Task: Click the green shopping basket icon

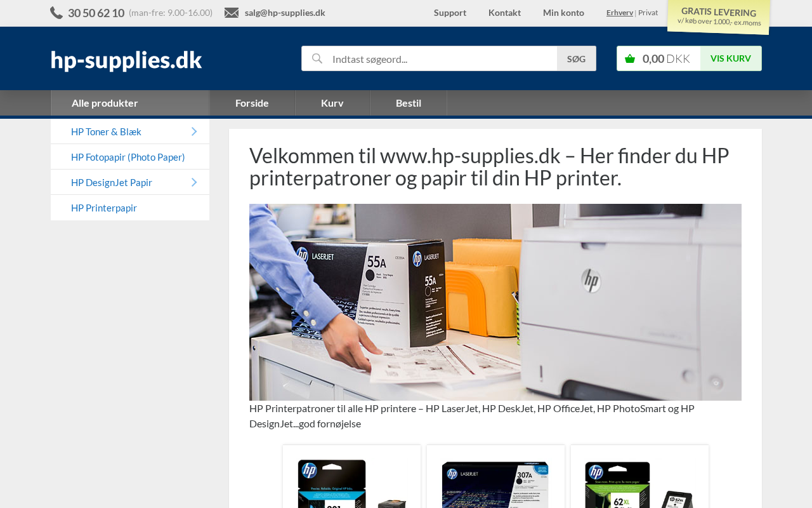Action: pyautogui.click(x=630, y=58)
